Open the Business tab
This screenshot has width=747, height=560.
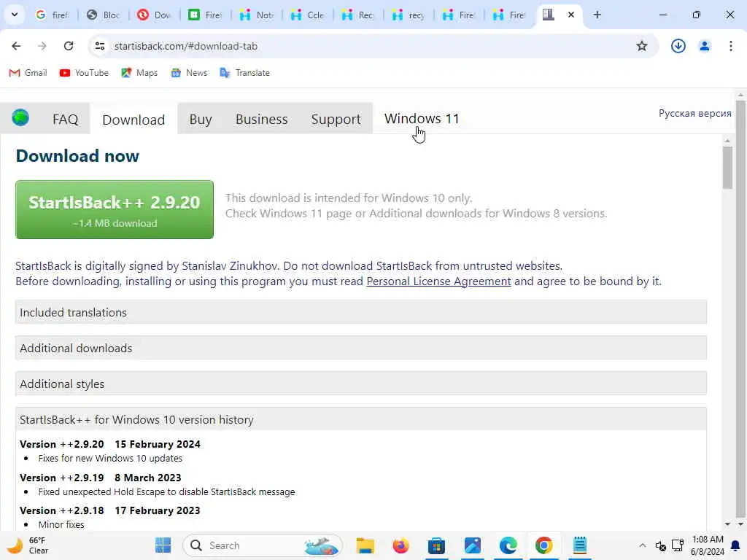pos(262,119)
